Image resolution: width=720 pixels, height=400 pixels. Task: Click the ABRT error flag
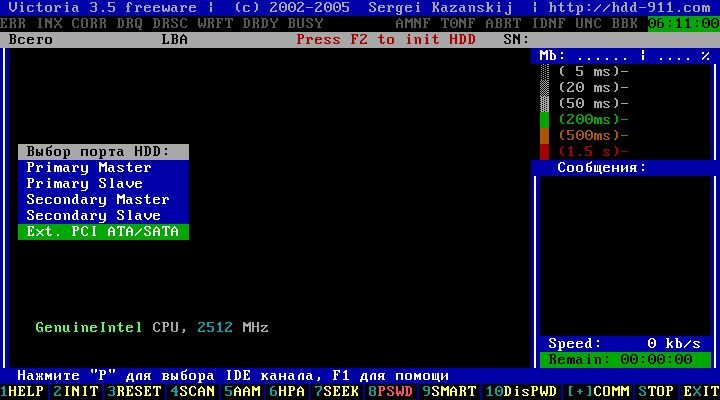tap(503, 23)
